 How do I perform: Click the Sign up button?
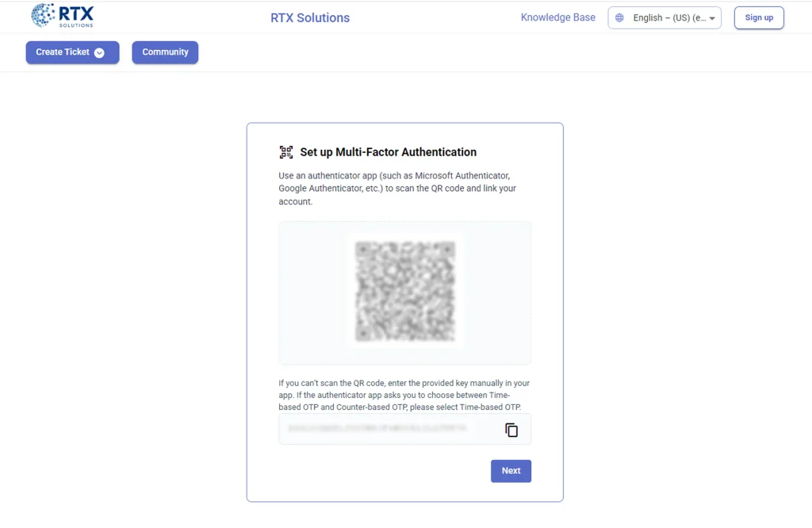pyautogui.click(x=759, y=17)
